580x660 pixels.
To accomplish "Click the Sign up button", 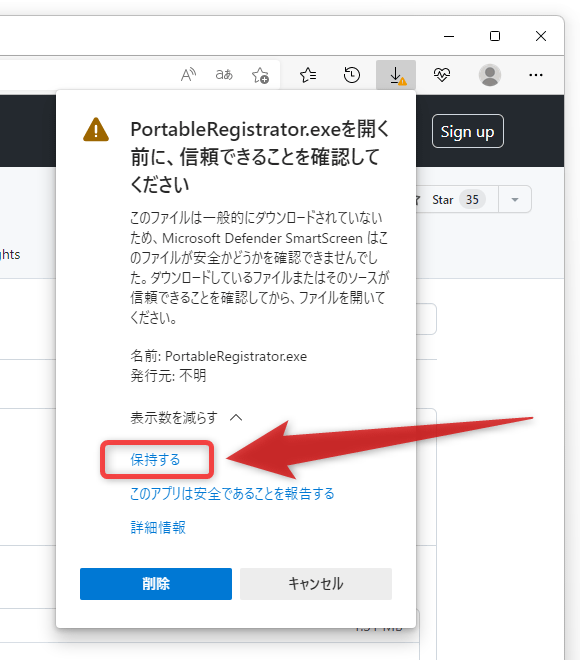I will [468, 131].
